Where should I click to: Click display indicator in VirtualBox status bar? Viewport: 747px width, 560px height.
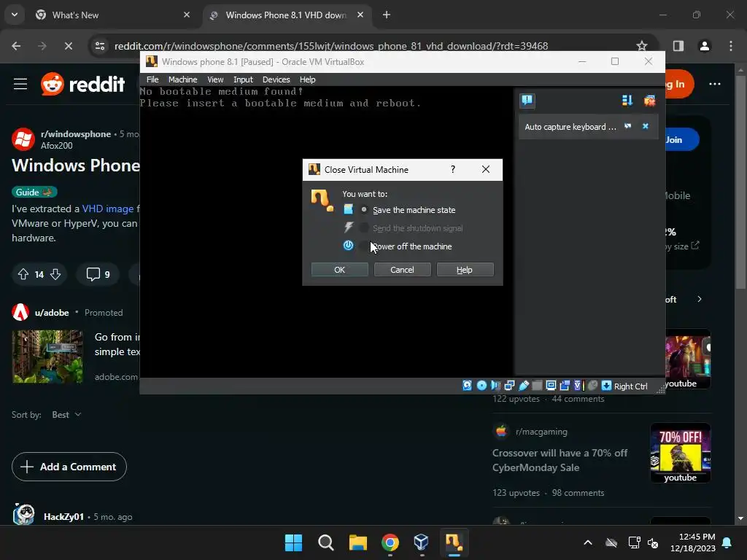[x=551, y=385]
